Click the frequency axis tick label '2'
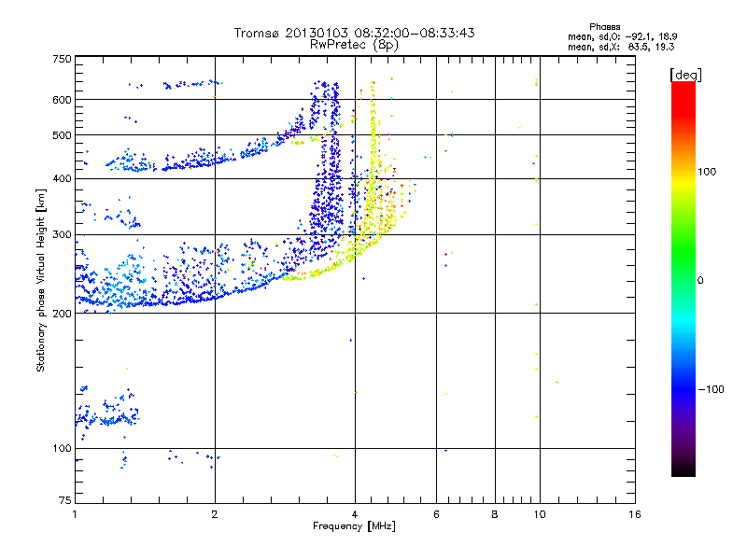The height and width of the screenshot is (560, 747). click(215, 514)
